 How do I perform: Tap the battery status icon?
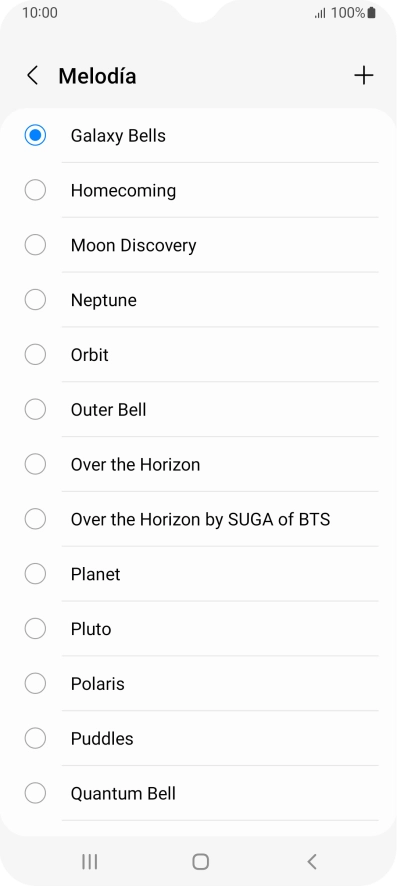[371, 13]
